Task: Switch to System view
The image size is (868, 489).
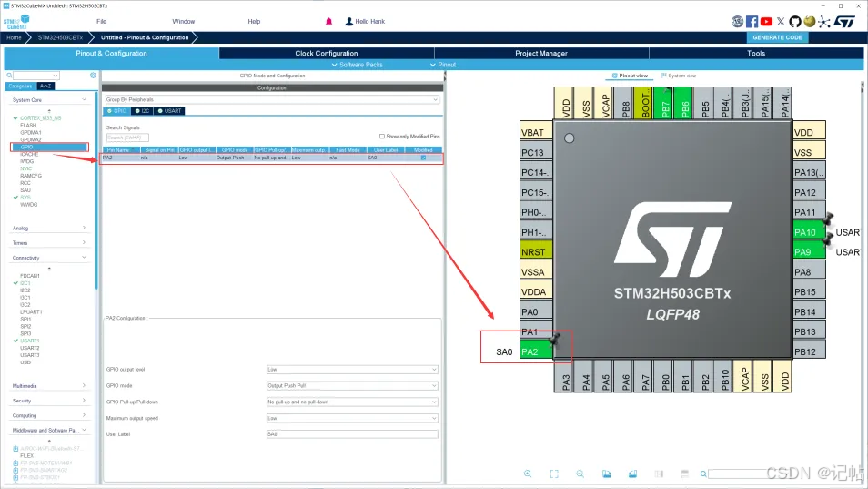Action: [x=679, y=76]
